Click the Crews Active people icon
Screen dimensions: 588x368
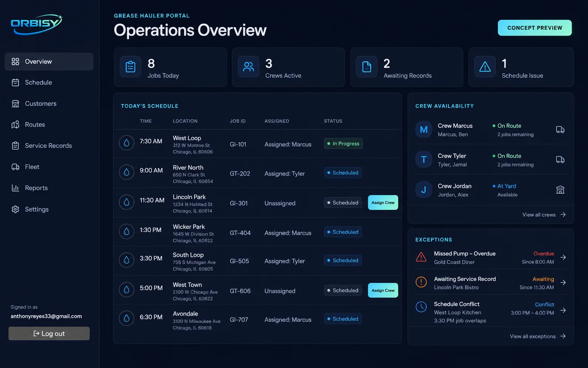pos(248,67)
